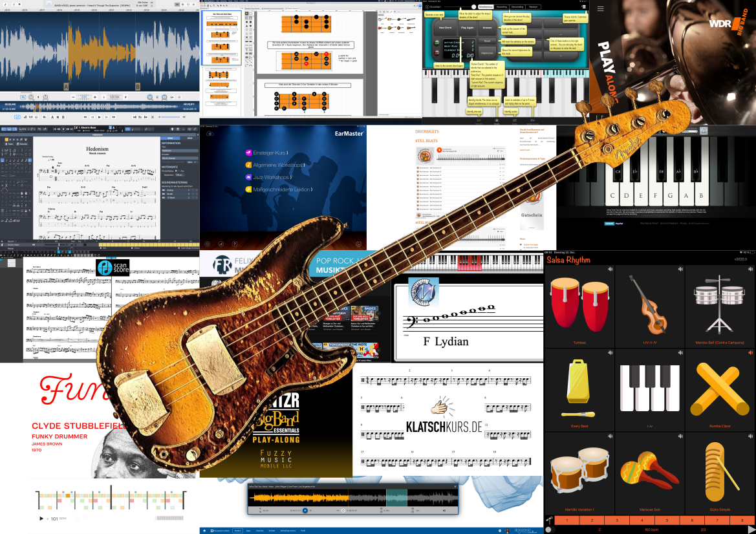Select the upright bass instrument
Viewport: 756px width, 534px height.
click(x=649, y=305)
